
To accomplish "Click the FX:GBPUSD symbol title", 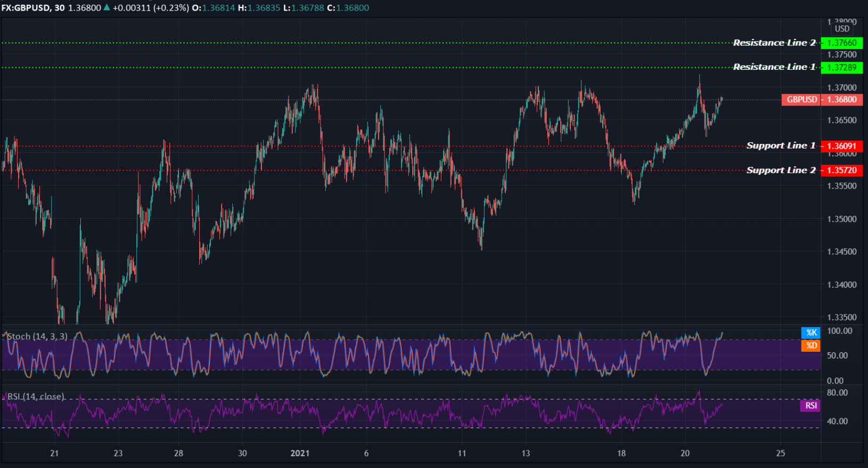I will pos(26,8).
